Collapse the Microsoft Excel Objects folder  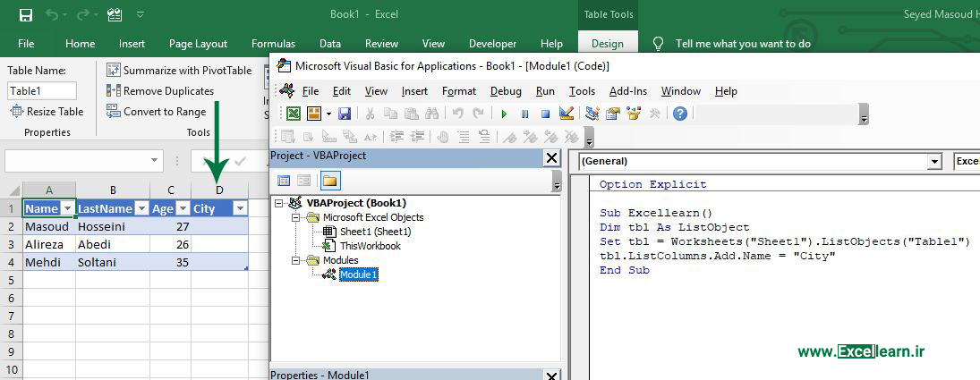[x=295, y=217]
